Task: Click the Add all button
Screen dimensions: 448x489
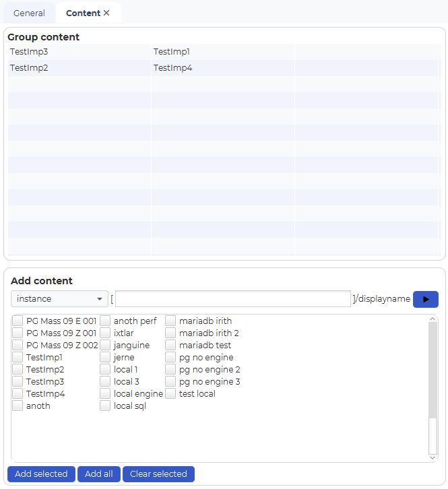Action: coord(98,474)
